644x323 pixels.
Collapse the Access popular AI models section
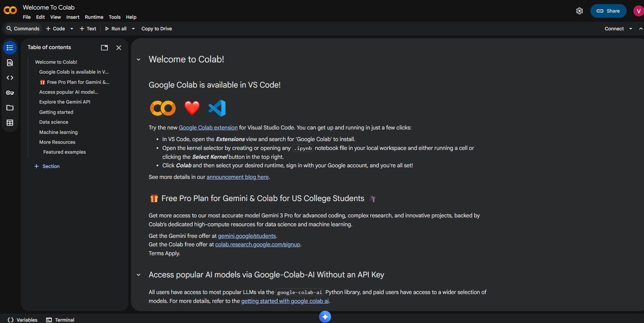coord(138,275)
